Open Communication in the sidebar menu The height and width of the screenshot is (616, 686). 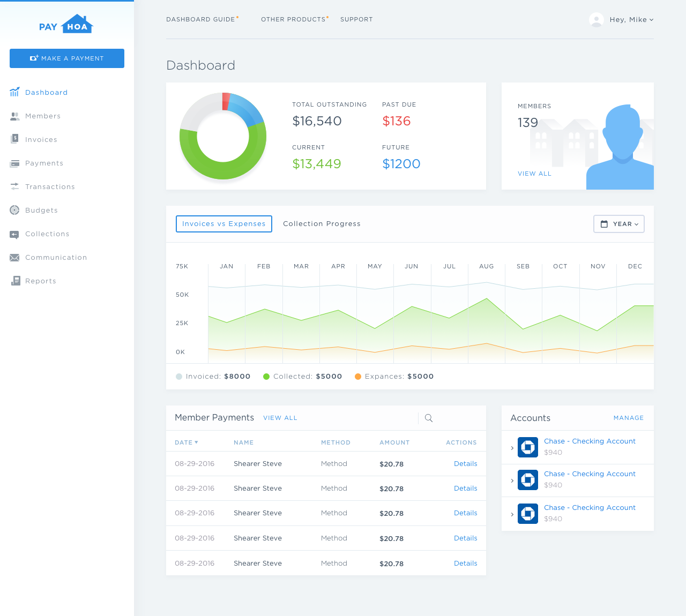click(56, 257)
